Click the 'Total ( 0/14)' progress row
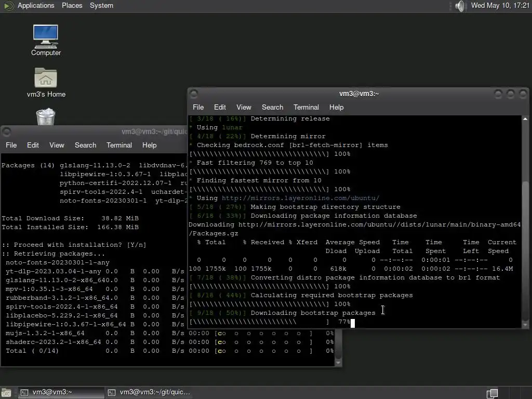The image size is (532, 399). 170,351
